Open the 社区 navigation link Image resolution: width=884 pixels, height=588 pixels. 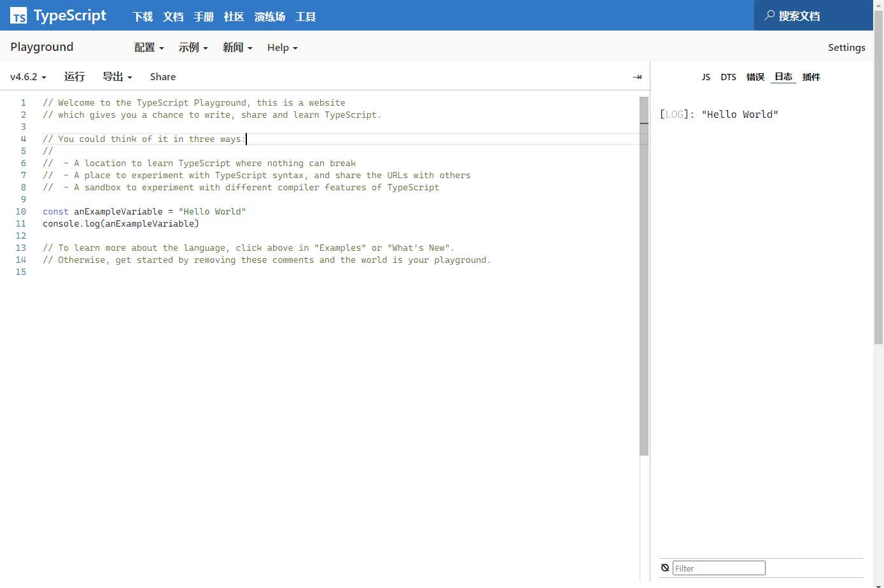click(234, 17)
